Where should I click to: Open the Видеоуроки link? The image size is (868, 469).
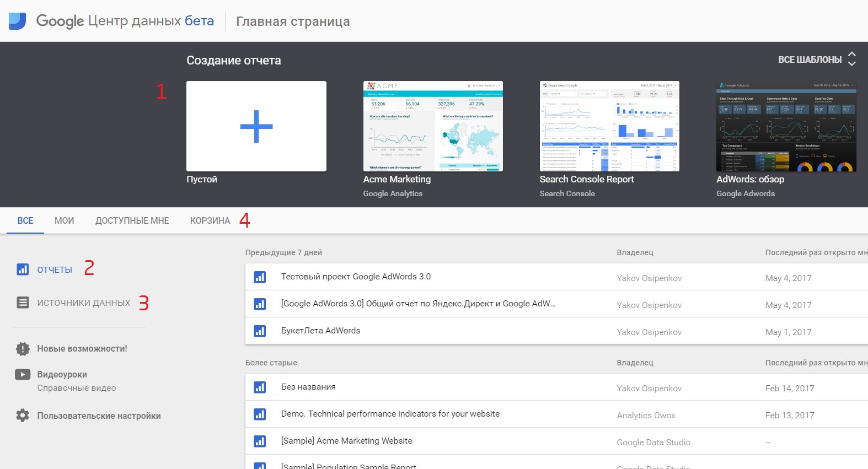(62, 374)
